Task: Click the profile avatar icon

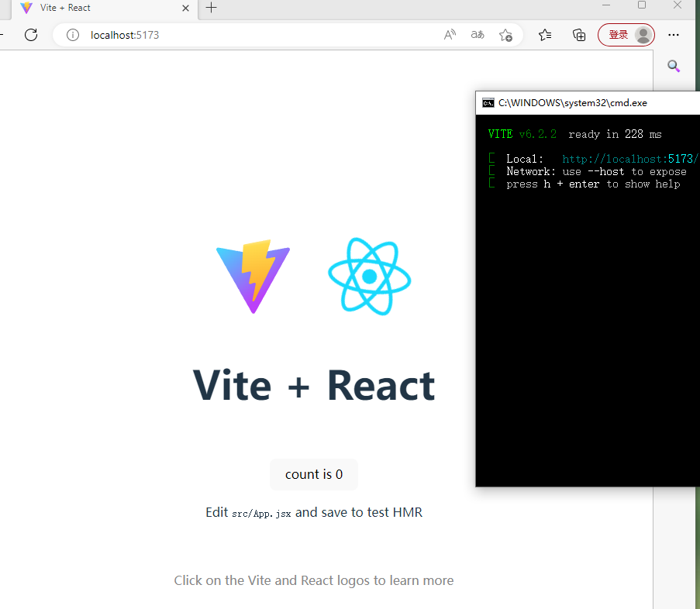Action: coord(643,35)
